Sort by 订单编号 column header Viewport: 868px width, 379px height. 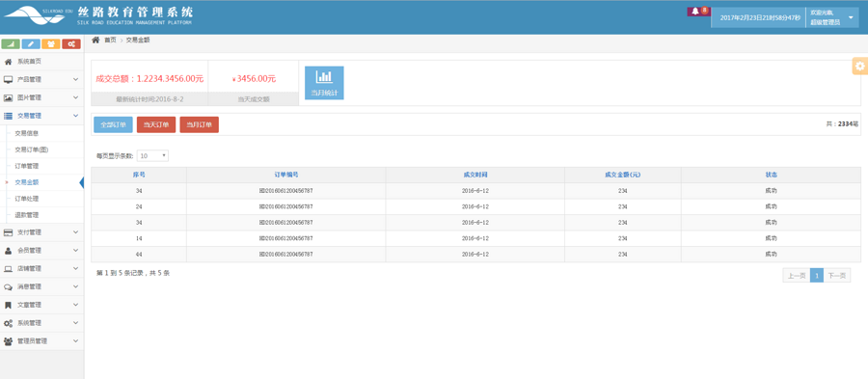[x=286, y=175]
